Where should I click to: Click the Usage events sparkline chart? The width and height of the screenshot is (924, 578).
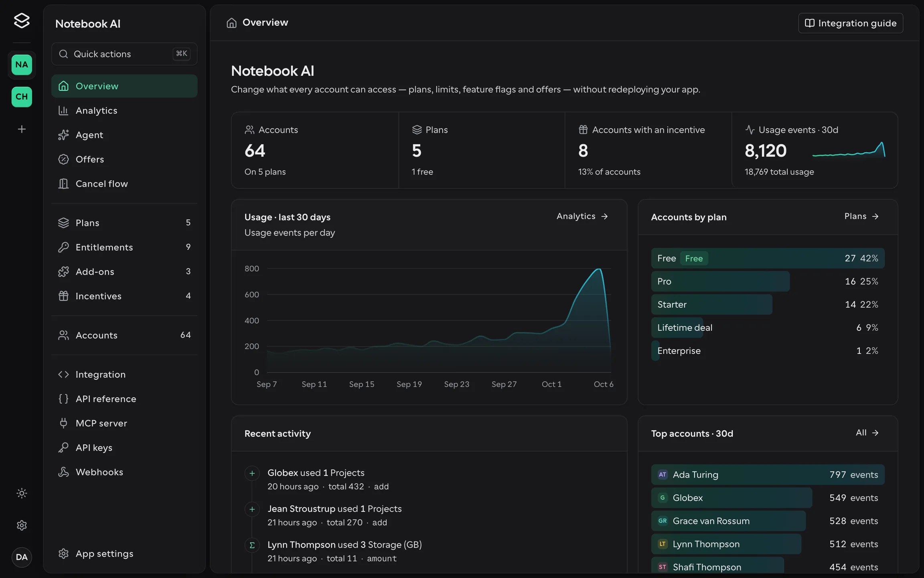pos(849,150)
